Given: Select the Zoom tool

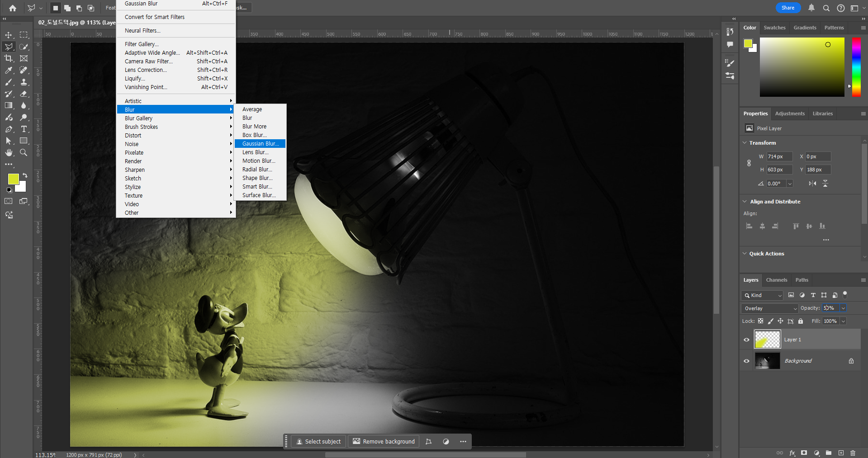Looking at the screenshot, I should point(24,152).
